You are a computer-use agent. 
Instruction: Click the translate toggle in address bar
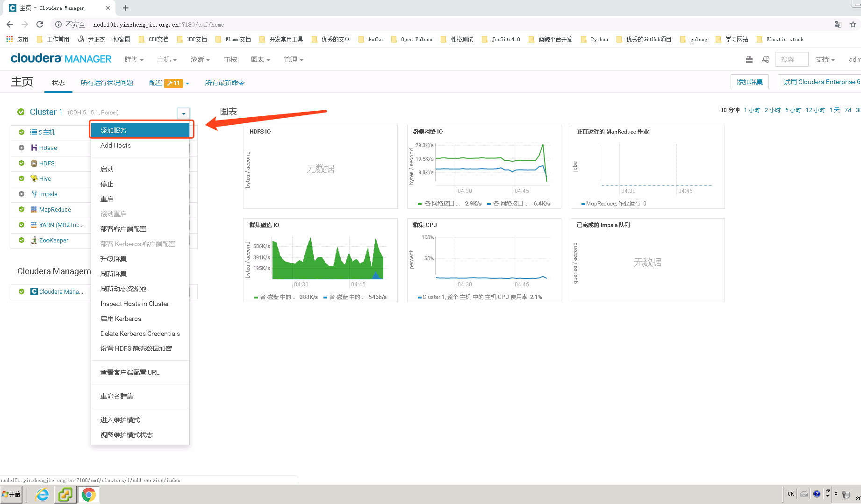click(838, 24)
